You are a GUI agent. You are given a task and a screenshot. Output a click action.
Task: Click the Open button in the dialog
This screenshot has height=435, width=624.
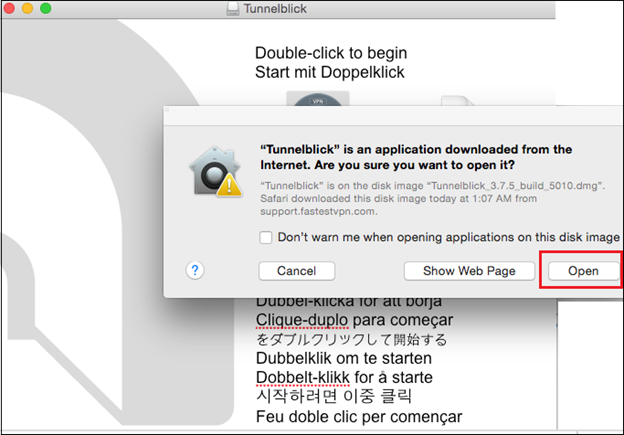[x=583, y=271]
